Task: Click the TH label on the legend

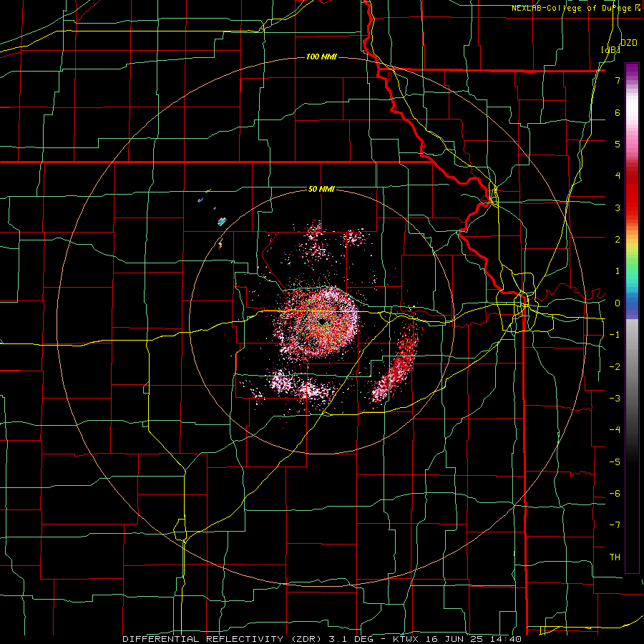Action: (615, 557)
